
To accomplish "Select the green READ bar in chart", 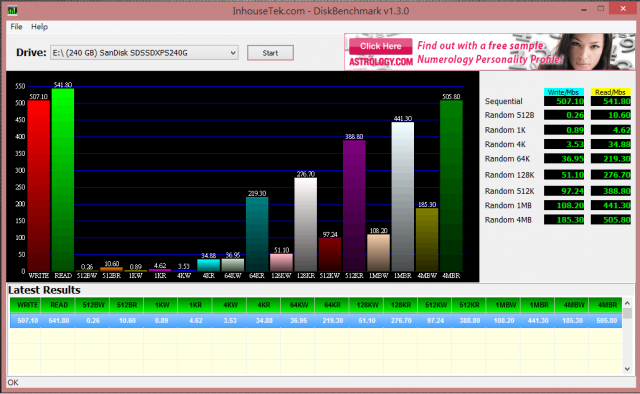I will (63, 180).
